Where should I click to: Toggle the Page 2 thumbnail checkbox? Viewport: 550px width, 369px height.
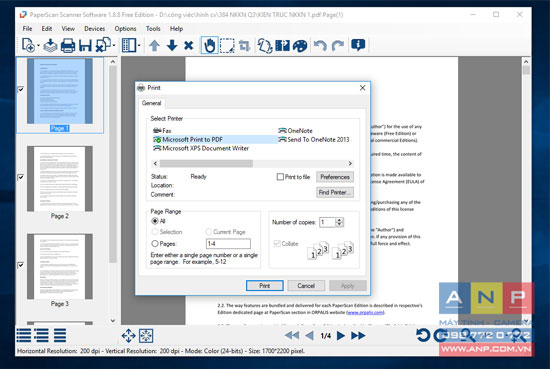[21, 177]
